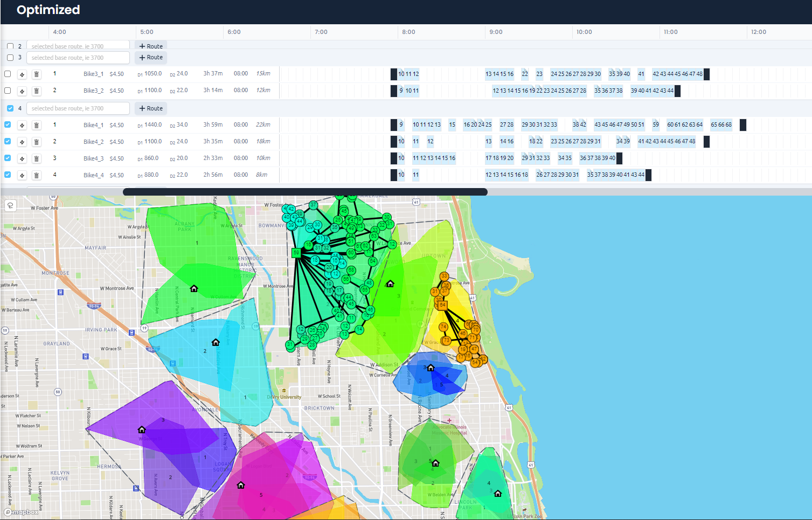Uncheck the Bike4_1 row checkbox
The image size is (812, 520).
point(8,124)
